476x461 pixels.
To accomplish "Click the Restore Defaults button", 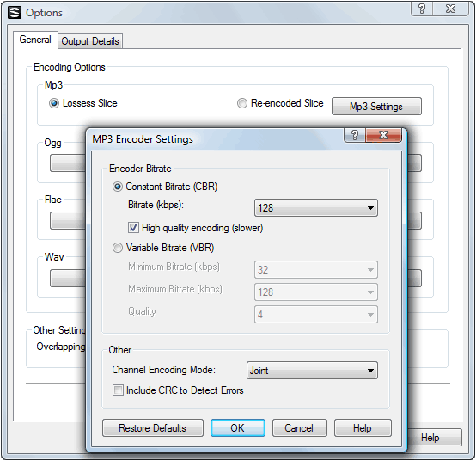I will coord(153,427).
